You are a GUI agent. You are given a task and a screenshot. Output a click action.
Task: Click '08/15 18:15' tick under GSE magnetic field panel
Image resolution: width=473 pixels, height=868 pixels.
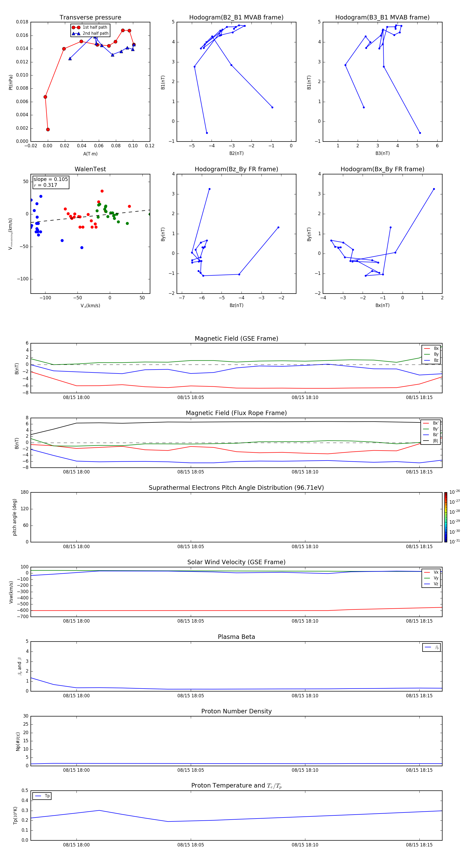coord(419,397)
